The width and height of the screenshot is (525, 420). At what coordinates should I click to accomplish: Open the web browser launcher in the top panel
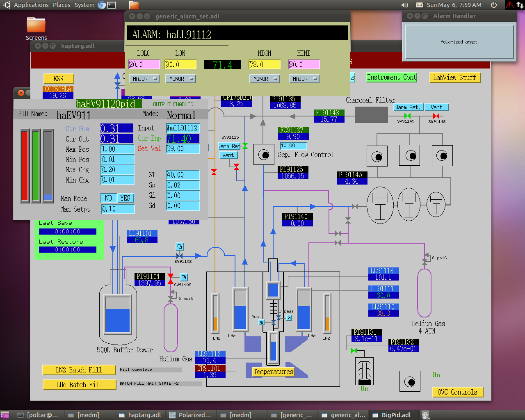(x=102, y=5)
